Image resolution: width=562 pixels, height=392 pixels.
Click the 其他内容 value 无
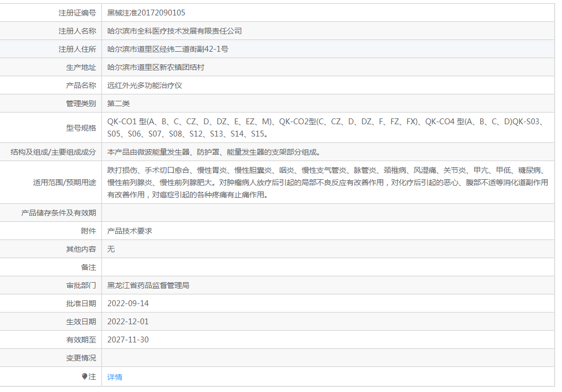click(111, 249)
